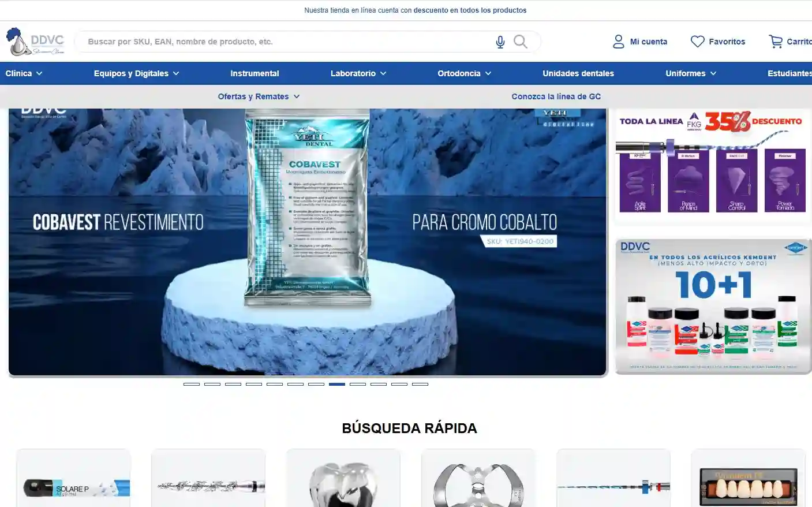Open Mi cuenta user icon
Viewport: 812px width, 507px height.
pyautogui.click(x=619, y=42)
